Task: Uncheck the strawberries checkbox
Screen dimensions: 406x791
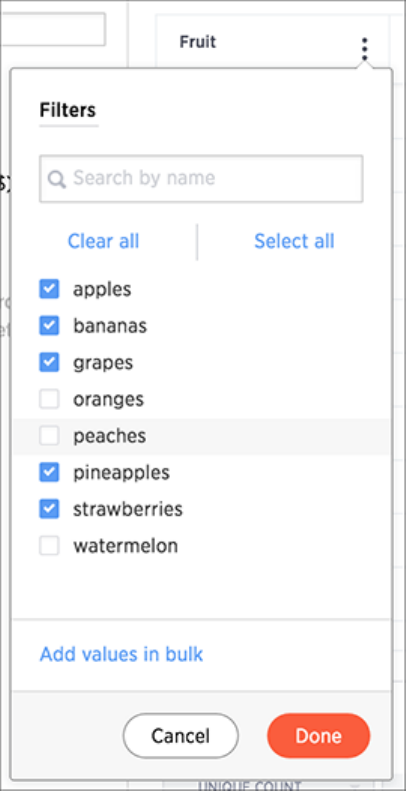Action: [49, 509]
